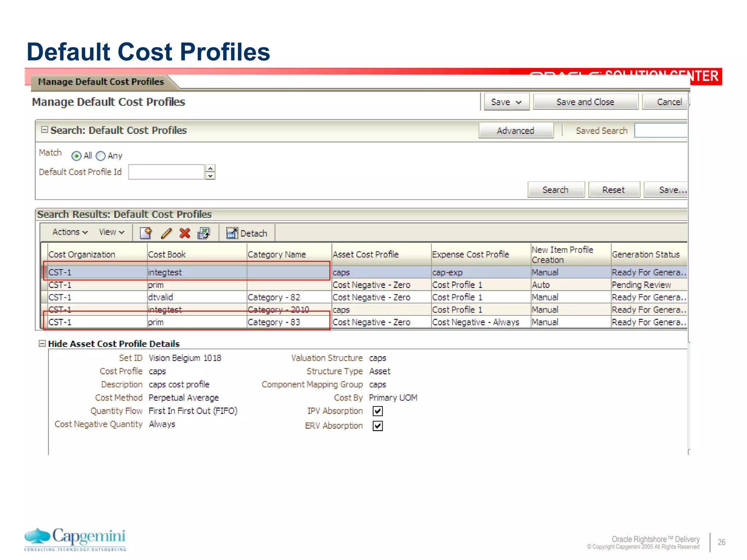The image size is (747, 560).
Task: Click the Detach table icon
Action: 232,233
